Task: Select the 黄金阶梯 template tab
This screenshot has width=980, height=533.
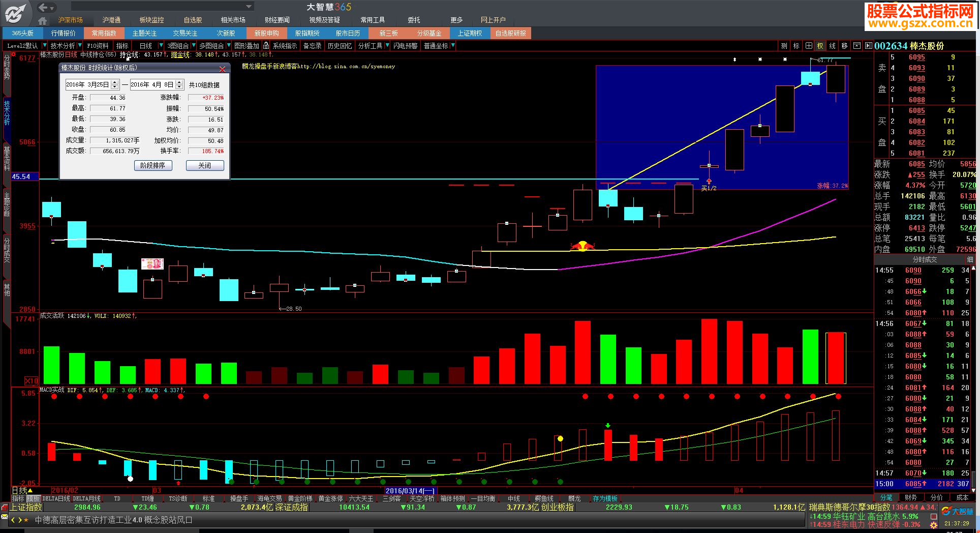Action: point(300,499)
